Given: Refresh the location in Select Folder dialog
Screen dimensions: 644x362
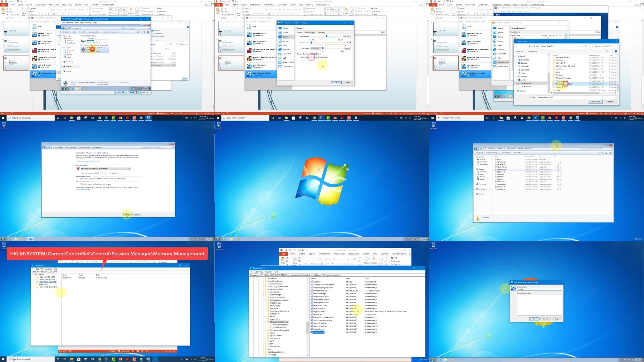Looking at the screenshot, I should (x=586, y=46).
